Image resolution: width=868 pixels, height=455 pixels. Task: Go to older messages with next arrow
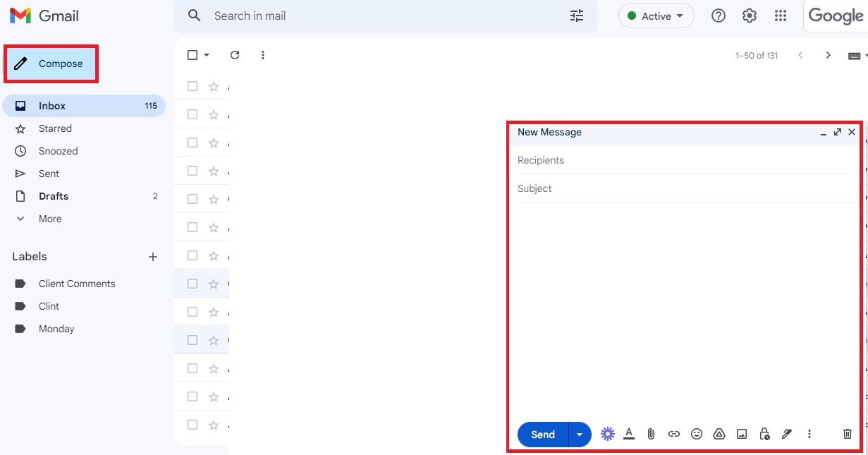(829, 55)
